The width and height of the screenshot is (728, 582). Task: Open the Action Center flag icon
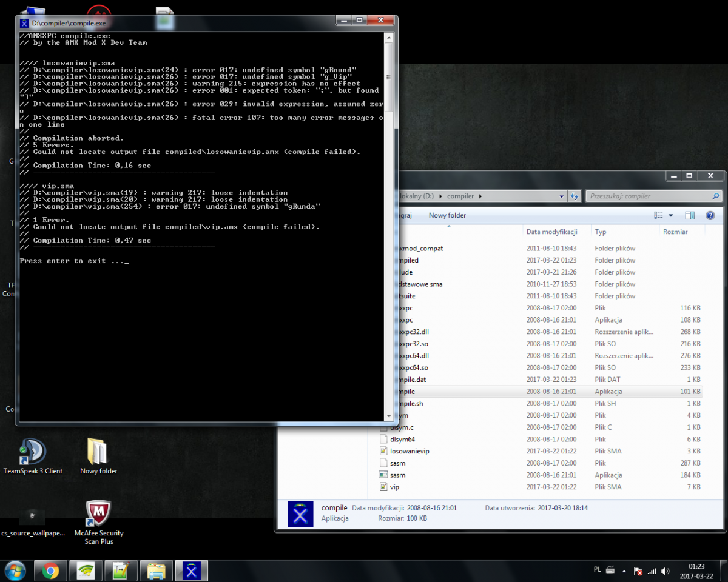pos(638,571)
